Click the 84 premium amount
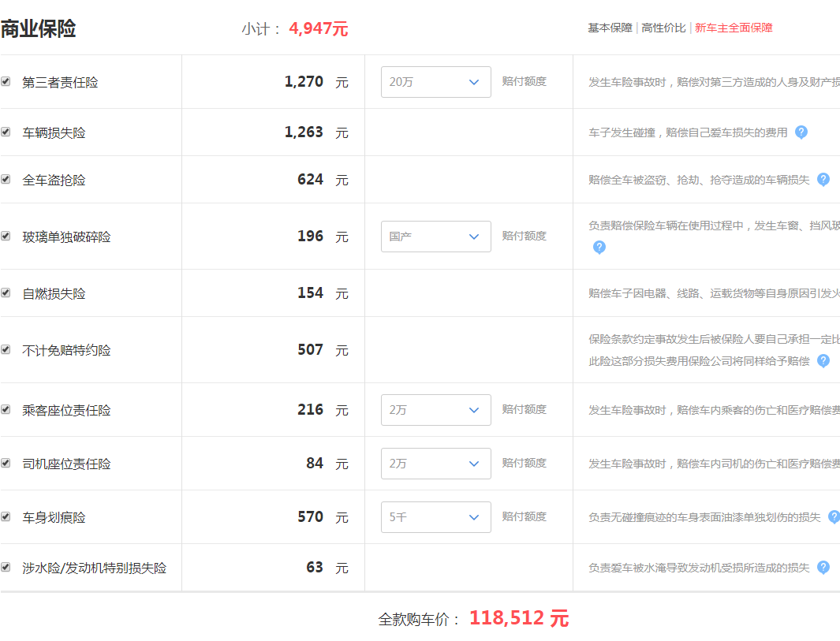840x641 pixels. pyautogui.click(x=315, y=463)
